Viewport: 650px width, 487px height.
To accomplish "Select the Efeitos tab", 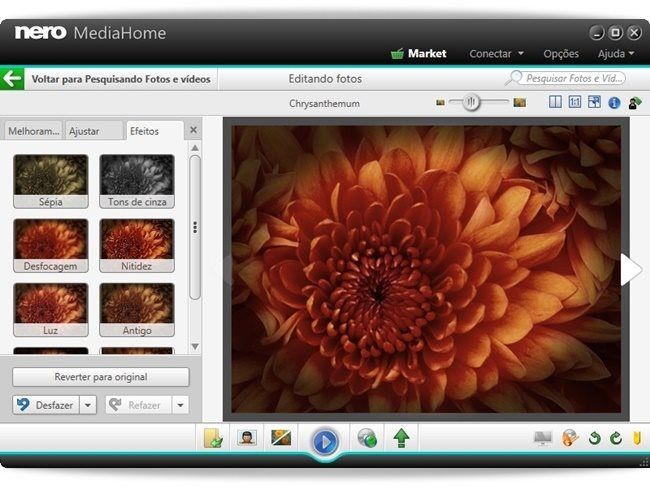I will (x=154, y=131).
